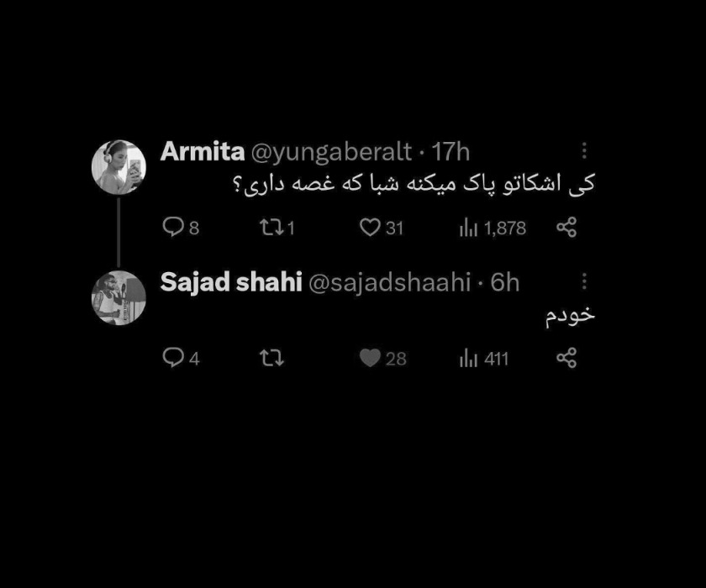Share Armita's tweet
706x588 pixels.
pos(566,227)
